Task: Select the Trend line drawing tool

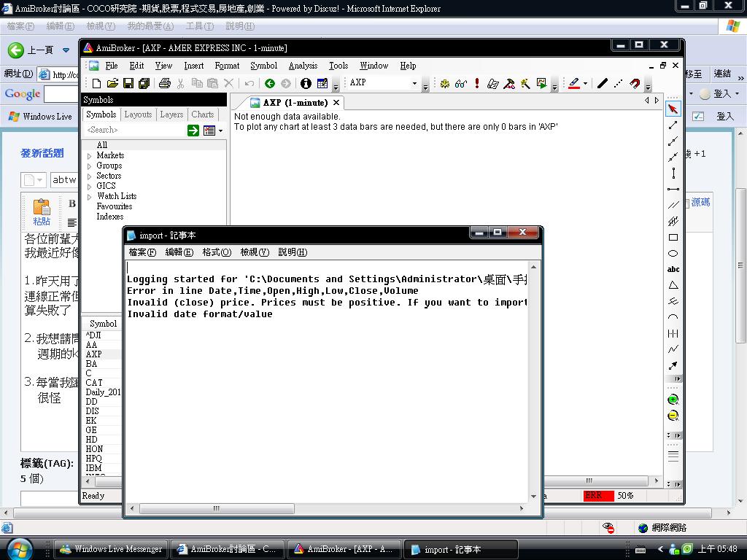Action: [673, 125]
